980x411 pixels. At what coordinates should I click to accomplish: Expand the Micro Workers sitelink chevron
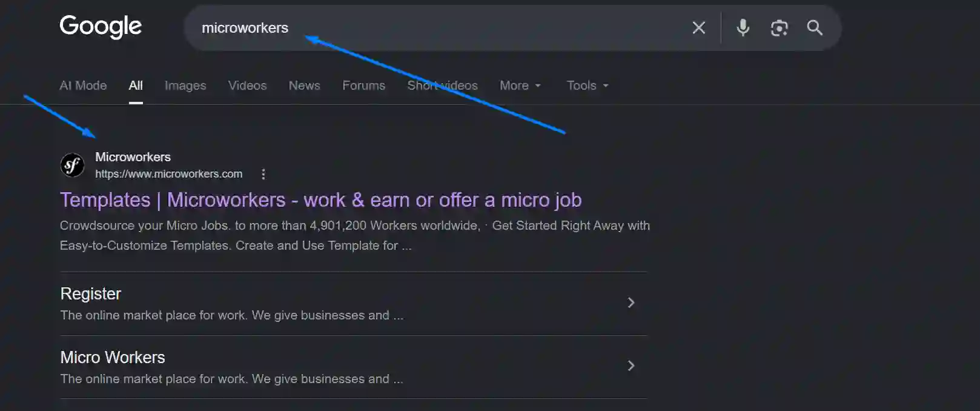(x=631, y=366)
